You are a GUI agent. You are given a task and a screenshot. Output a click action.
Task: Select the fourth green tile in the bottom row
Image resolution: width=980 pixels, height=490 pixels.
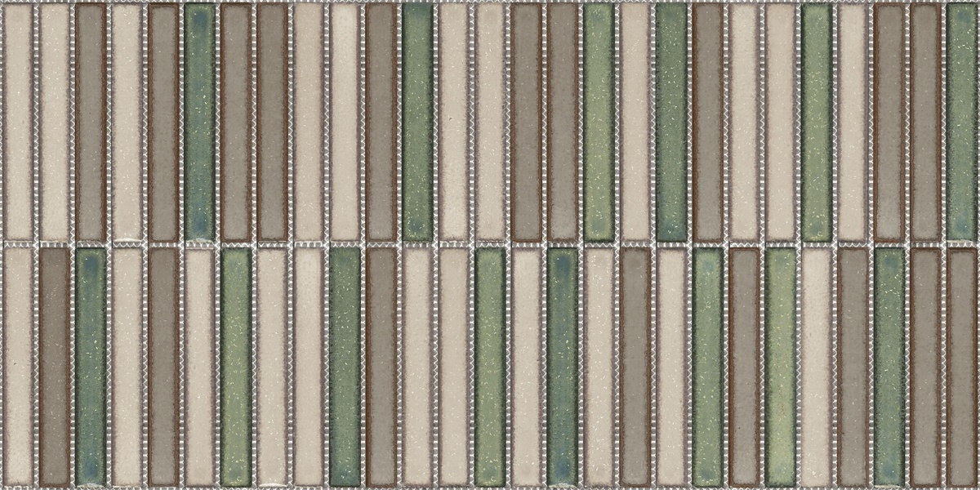pos(490,366)
